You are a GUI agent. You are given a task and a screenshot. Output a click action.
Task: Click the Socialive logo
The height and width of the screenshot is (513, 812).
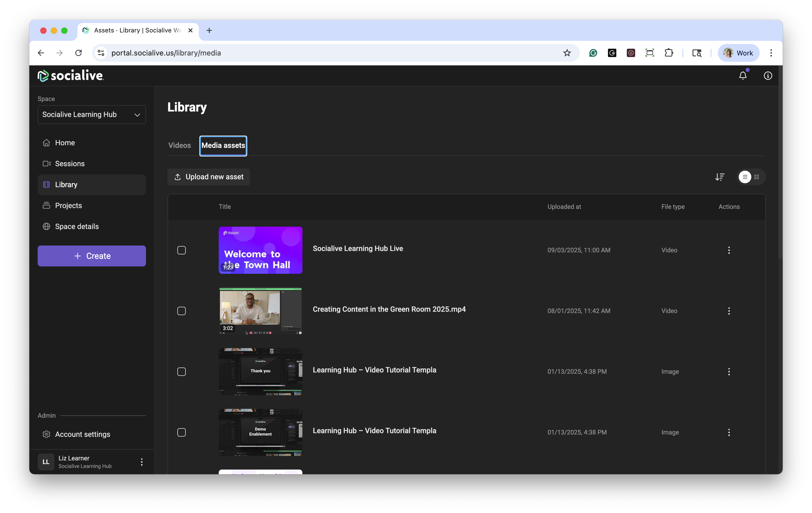click(x=70, y=76)
